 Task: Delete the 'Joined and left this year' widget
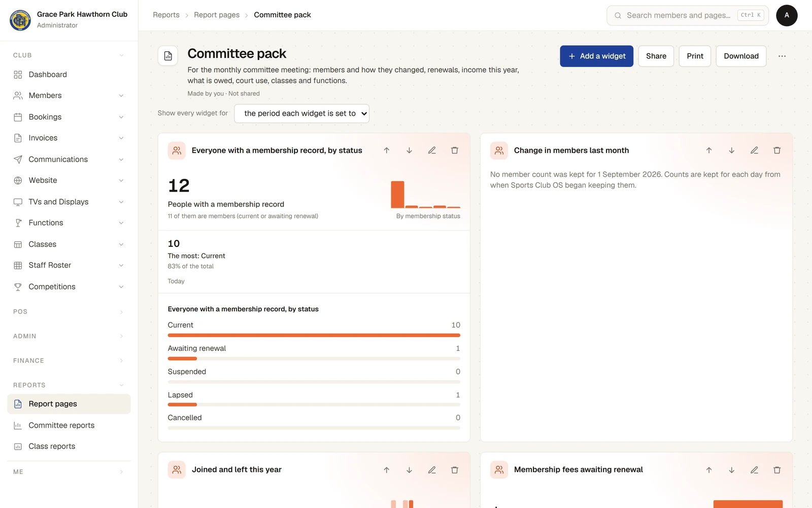tap(455, 470)
